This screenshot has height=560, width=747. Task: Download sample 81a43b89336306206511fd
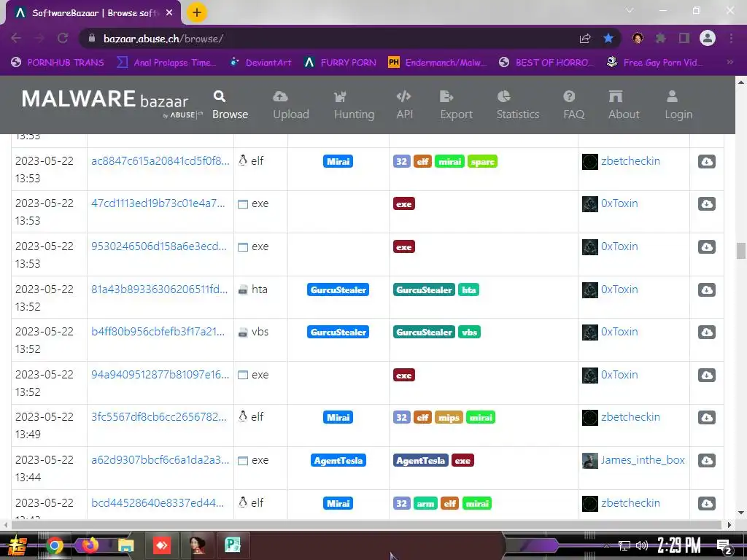pos(706,289)
